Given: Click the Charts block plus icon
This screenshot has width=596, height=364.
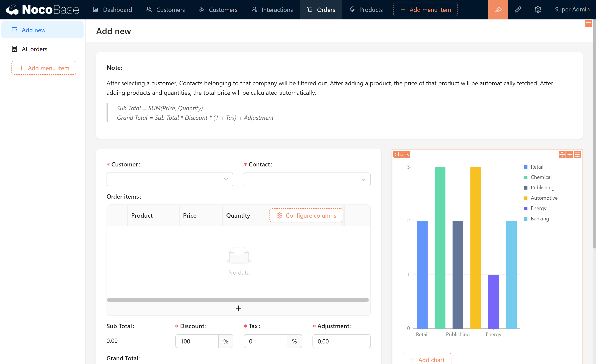Looking at the screenshot, I should click(569, 154).
